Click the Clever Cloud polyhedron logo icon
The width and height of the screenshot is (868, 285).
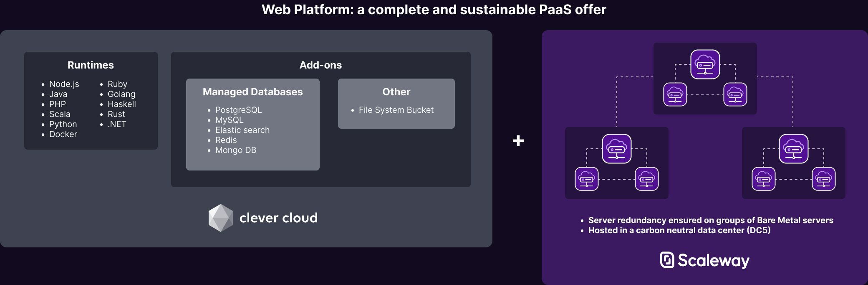point(221,218)
